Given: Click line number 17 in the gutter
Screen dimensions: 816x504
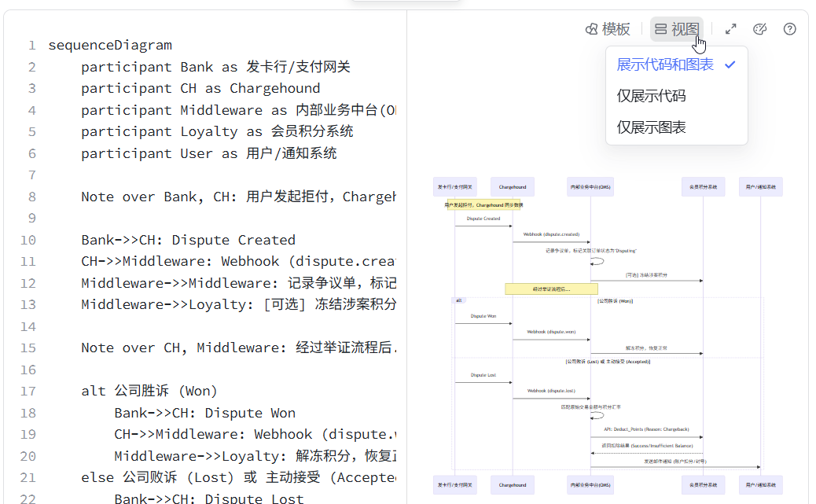Looking at the screenshot, I should pyautogui.click(x=28, y=392).
